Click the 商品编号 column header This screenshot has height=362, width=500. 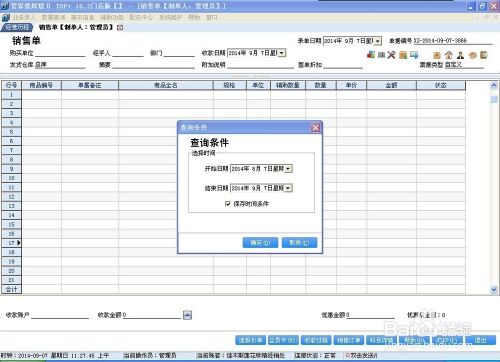click(x=41, y=85)
